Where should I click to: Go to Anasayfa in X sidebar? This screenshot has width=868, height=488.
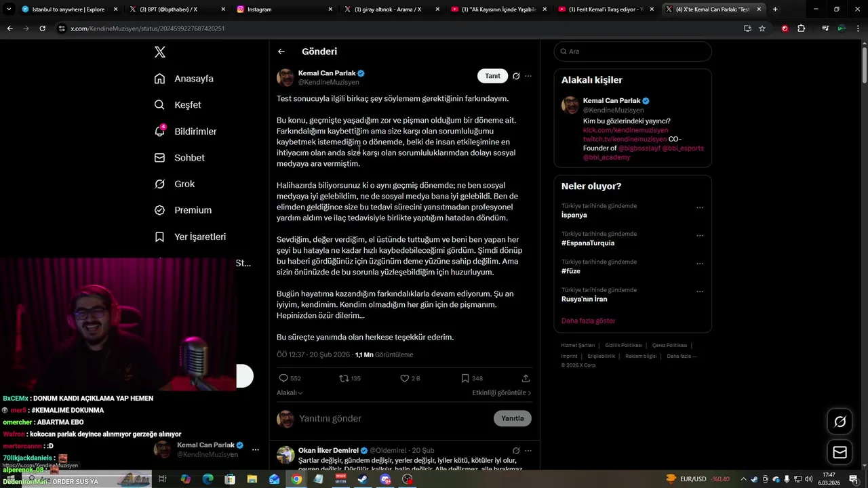184,79
